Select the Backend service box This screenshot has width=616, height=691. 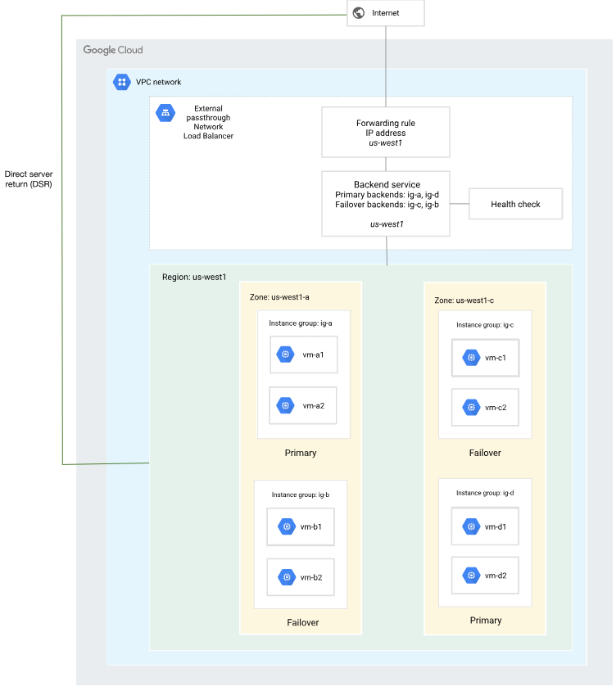[x=385, y=203]
